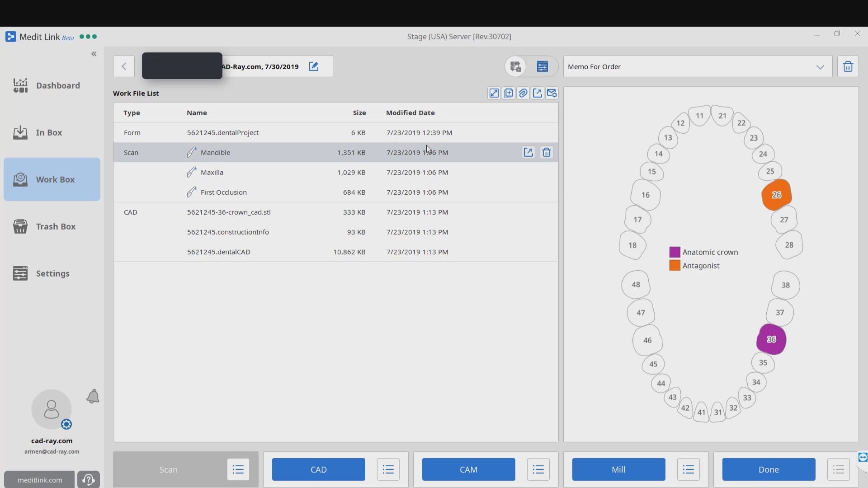
Task: Select tooth 36 on the dental chart
Action: 771,339
